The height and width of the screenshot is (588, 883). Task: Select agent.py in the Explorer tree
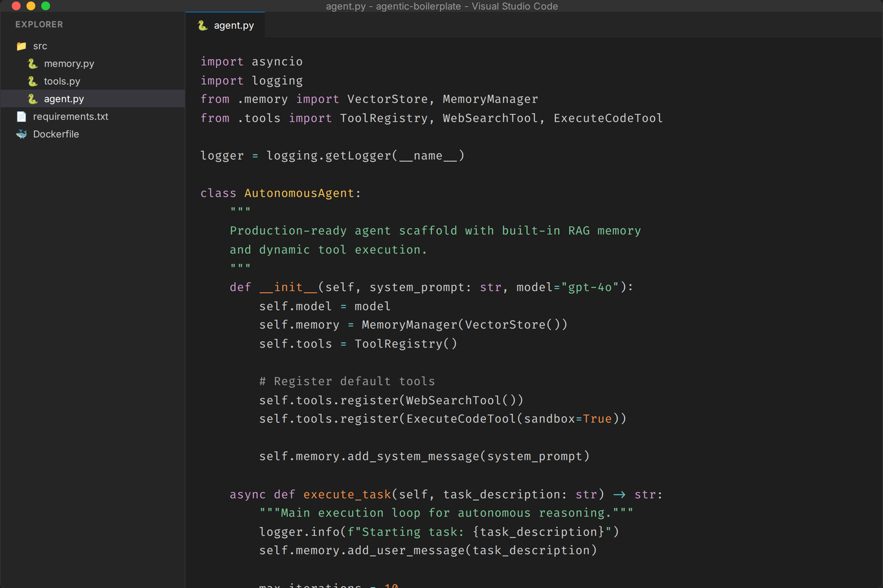point(92,99)
